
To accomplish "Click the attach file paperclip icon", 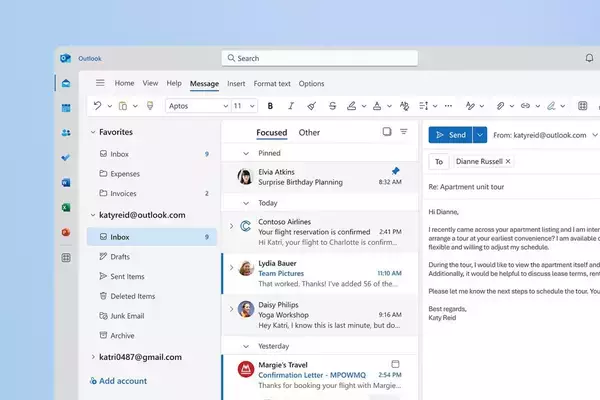I will [x=501, y=105].
